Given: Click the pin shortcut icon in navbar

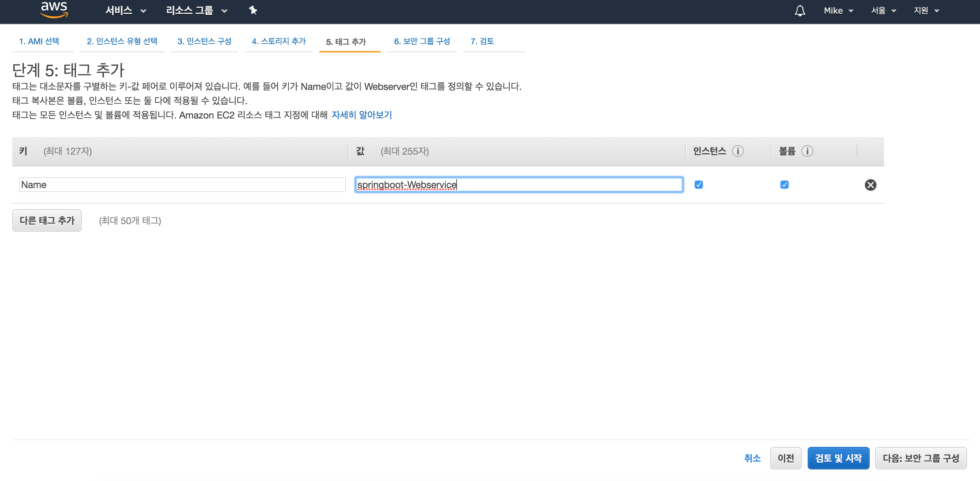Looking at the screenshot, I should pyautogui.click(x=253, y=10).
